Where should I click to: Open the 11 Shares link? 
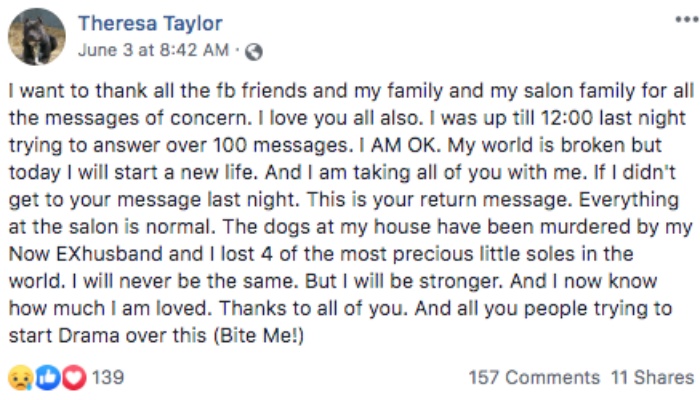(x=652, y=378)
